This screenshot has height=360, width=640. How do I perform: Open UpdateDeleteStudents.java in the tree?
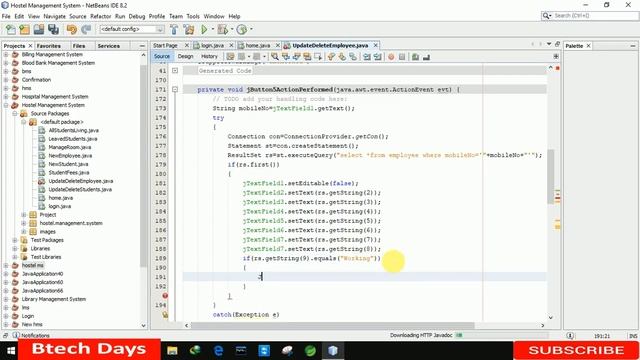coord(80,189)
